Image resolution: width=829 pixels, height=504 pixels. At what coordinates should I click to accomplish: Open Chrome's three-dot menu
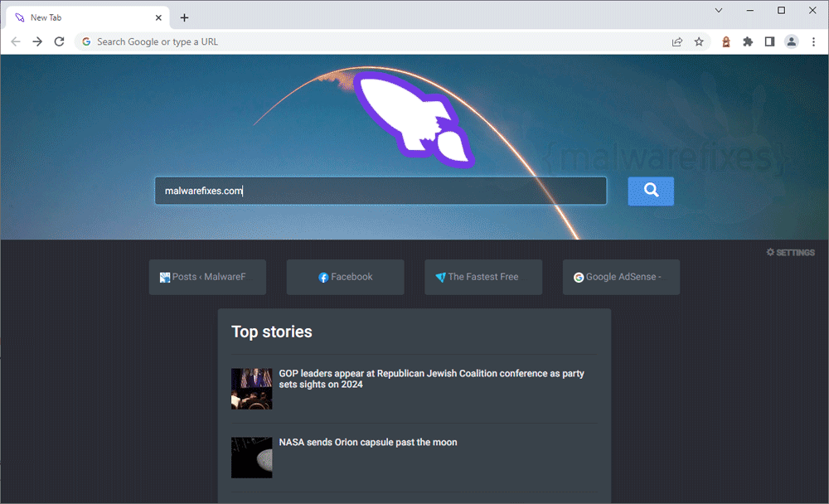click(x=814, y=41)
